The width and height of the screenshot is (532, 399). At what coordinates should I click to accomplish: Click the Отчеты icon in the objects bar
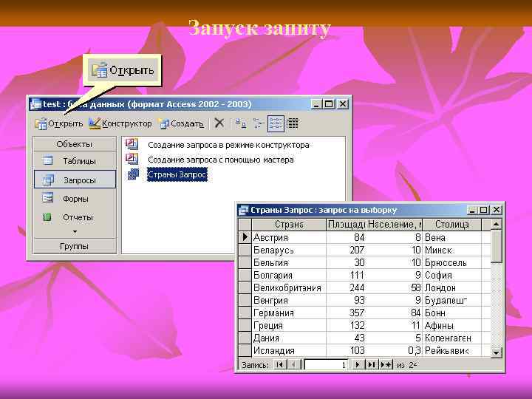coord(47,216)
